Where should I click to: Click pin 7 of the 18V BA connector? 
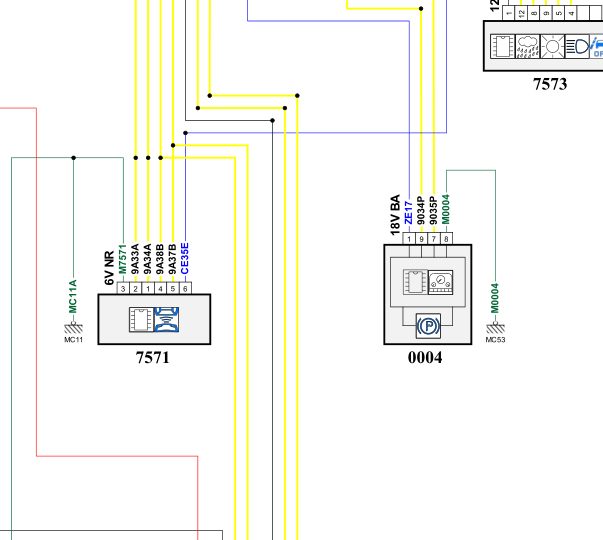[x=434, y=239]
